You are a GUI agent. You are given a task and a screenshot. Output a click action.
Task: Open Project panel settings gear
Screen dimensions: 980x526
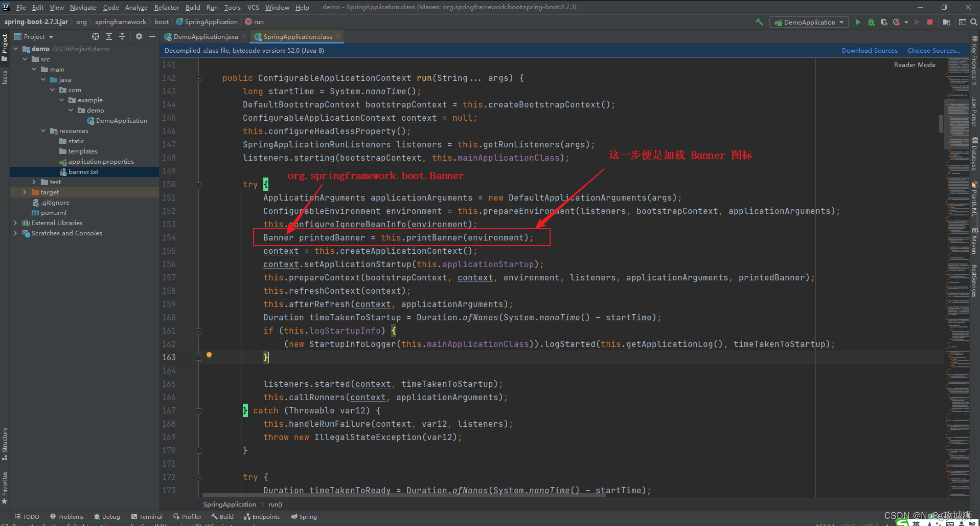click(139, 36)
